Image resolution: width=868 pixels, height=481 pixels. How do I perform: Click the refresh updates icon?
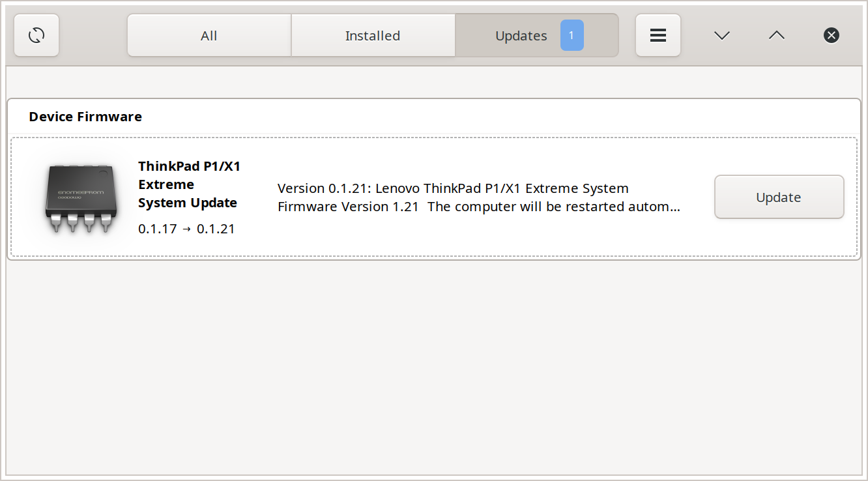tap(36, 35)
